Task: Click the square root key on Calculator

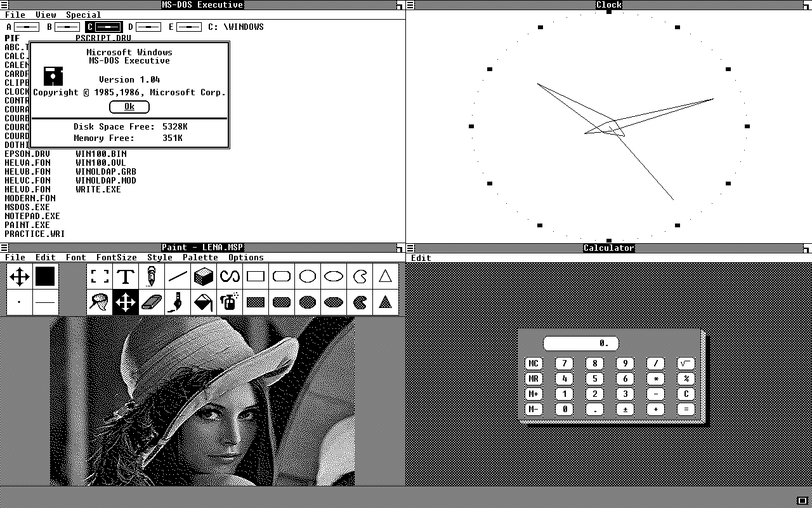Action: pos(686,364)
